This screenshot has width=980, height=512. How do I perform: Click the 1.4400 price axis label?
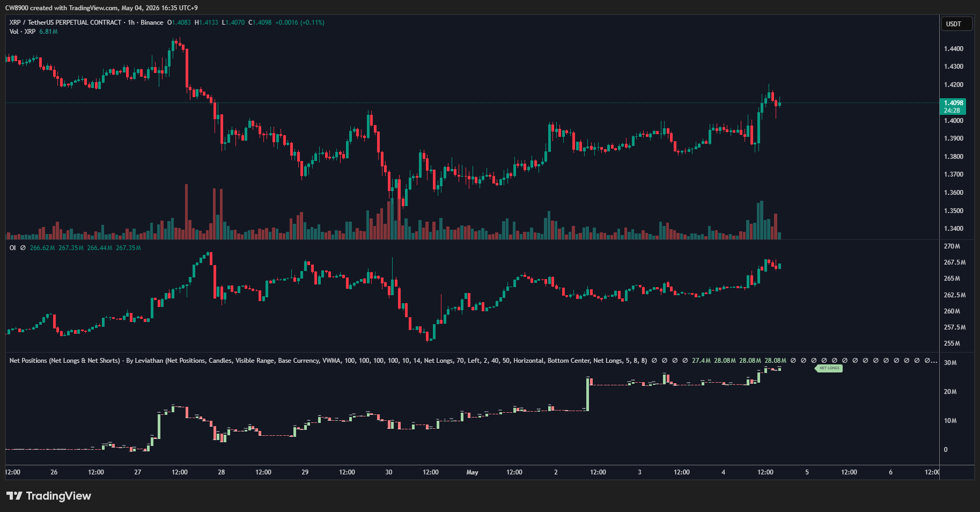point(953,49)
